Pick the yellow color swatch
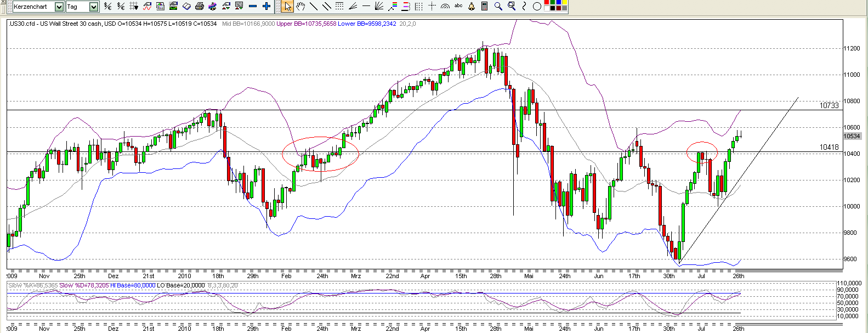Viewport: 868px width, 333px height. tap(565, 2)
